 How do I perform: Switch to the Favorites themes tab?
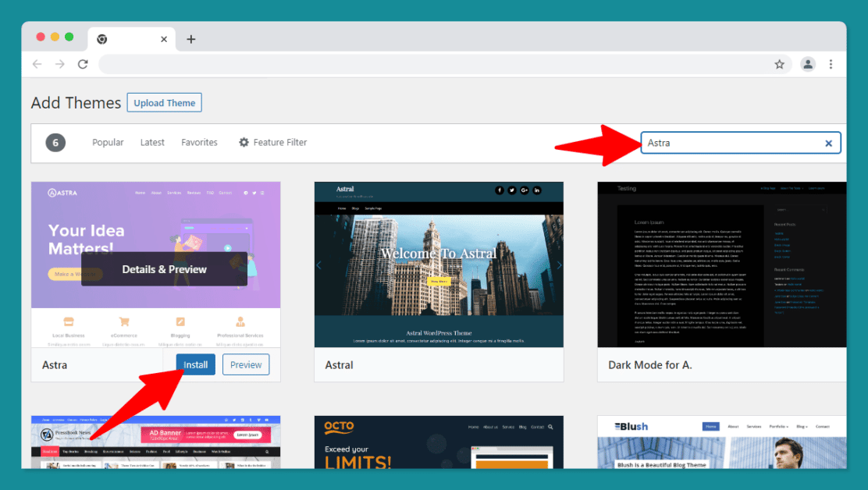(x=199, y=142)
